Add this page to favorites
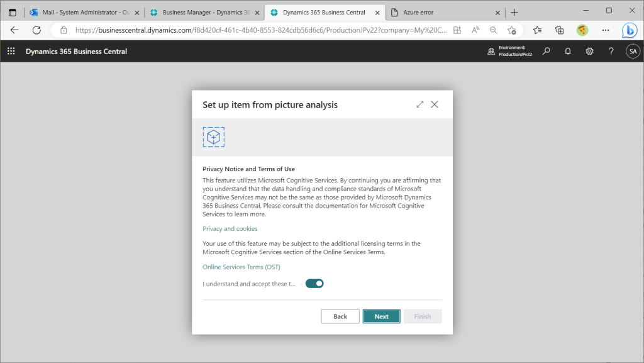 point(512,30)
